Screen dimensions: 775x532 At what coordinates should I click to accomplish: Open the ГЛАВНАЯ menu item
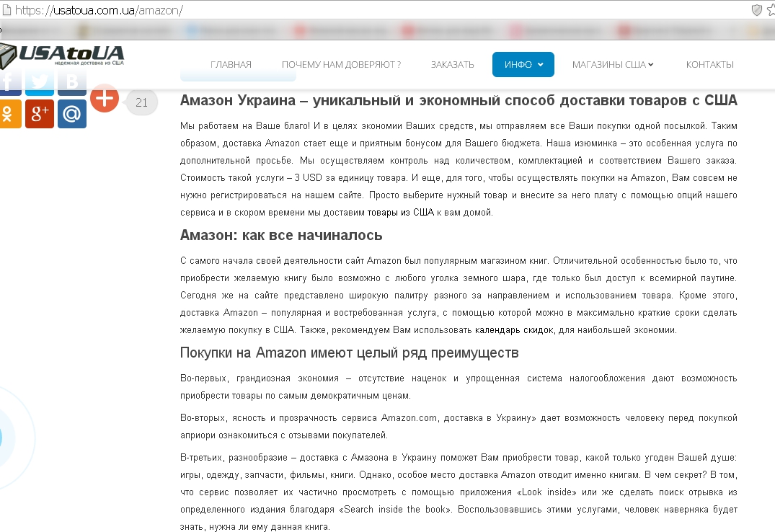231,65
